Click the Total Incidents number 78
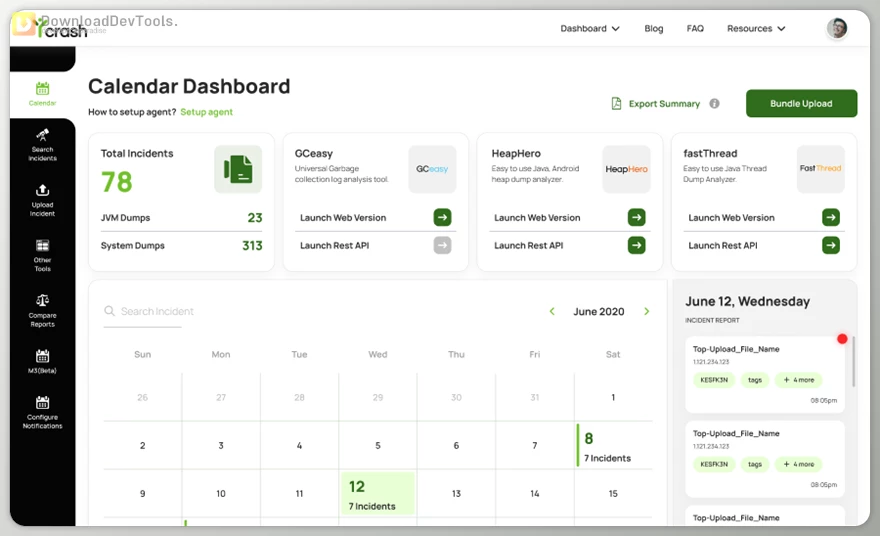The width and height of the screenshot is (880, 536). (x=117, y=182)
